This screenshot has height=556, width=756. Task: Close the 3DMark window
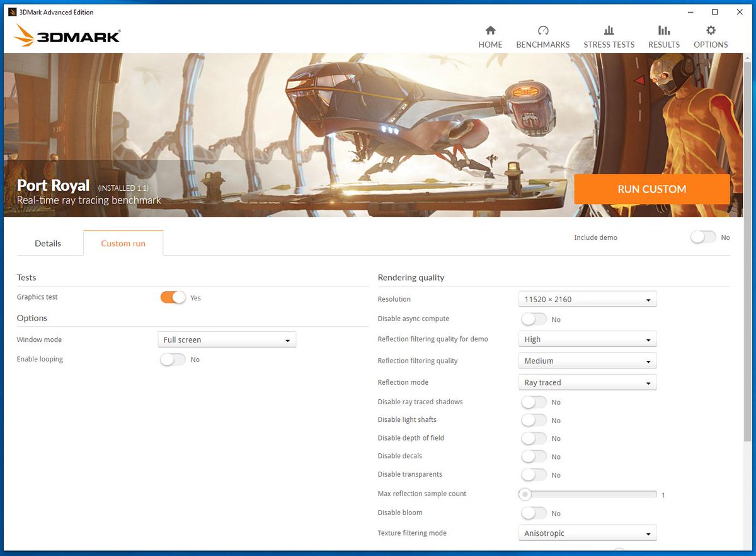(741, 12)
